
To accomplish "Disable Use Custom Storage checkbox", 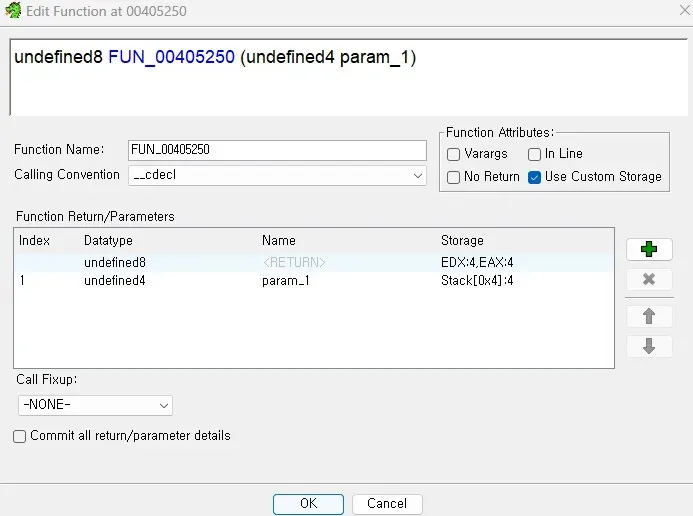I will tap(535, 177).
